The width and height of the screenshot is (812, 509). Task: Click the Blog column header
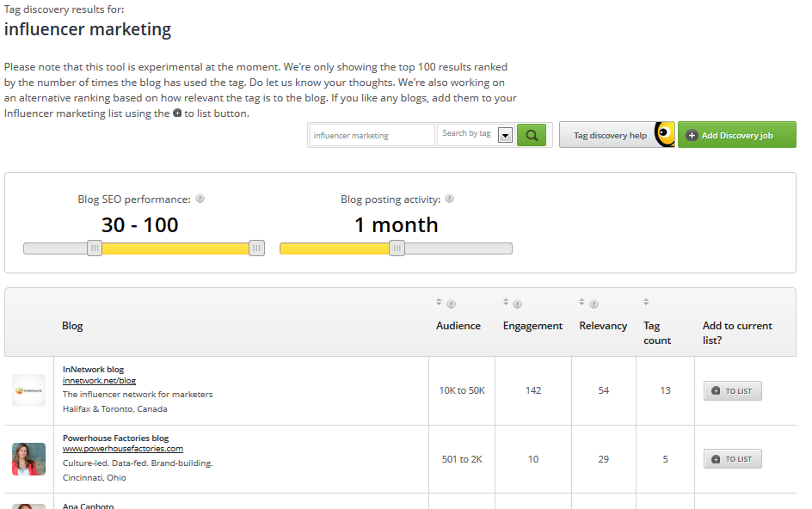[72, 326]
